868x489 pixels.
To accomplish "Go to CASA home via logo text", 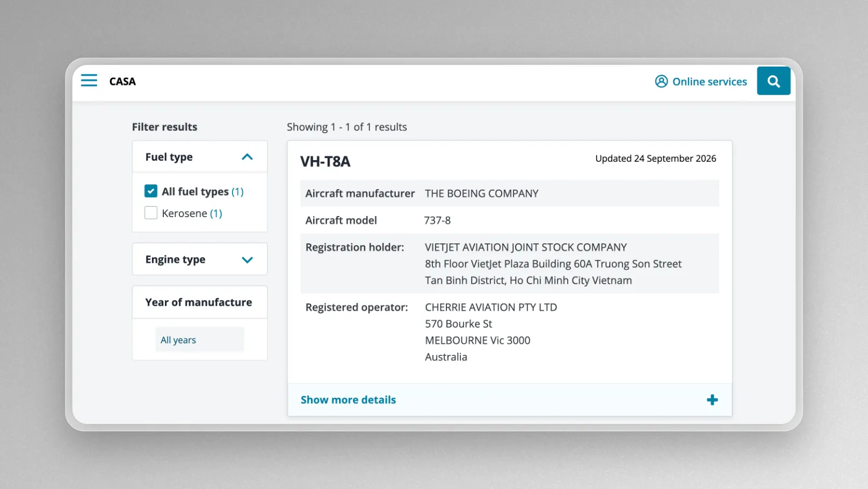I will click(x=122, y=81).
